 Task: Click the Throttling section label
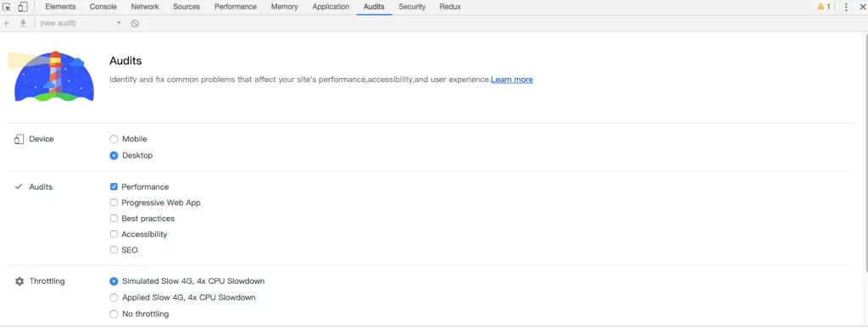click(47, 281)
